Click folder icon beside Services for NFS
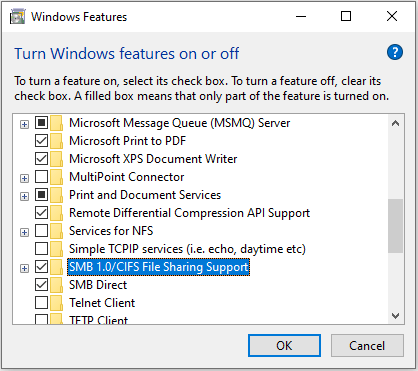The image size is (418, 371). [57, 231]
